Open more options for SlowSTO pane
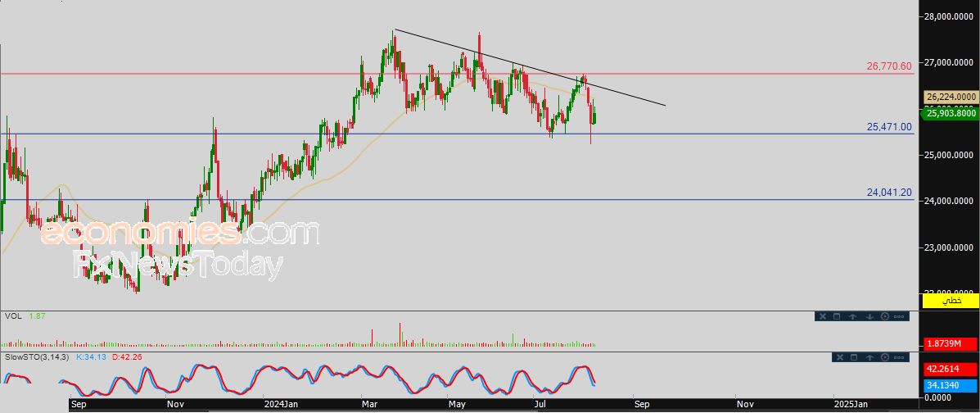The width and height of the screenshot is (980, 413). click(899, 357)
